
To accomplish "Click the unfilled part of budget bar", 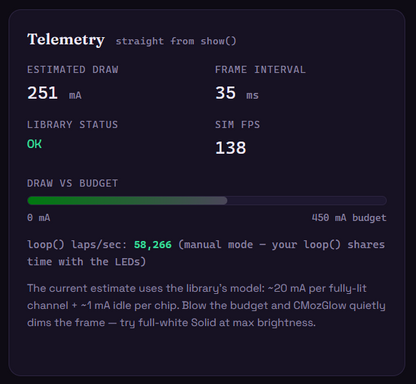I will pos(307,201).
